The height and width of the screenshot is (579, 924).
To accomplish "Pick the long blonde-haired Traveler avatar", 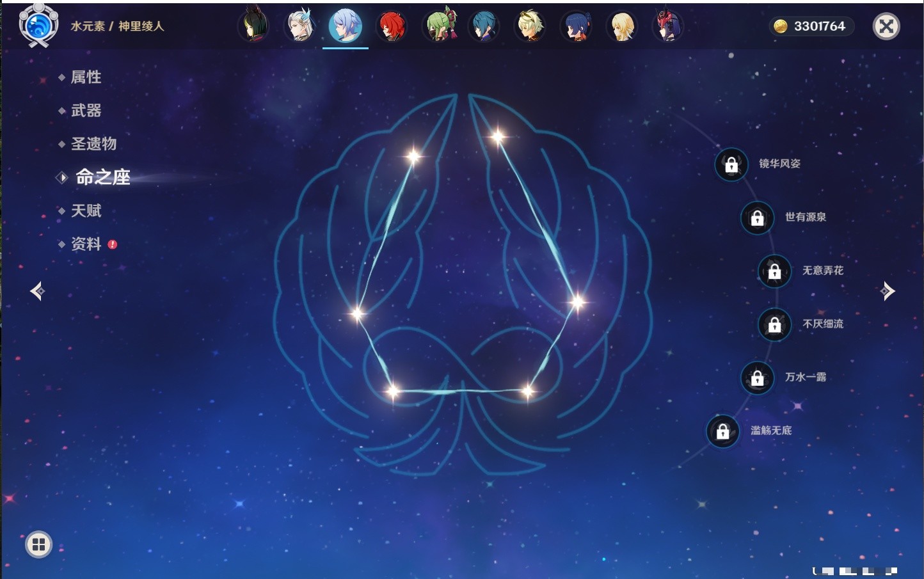I will (x=622, y=26).
